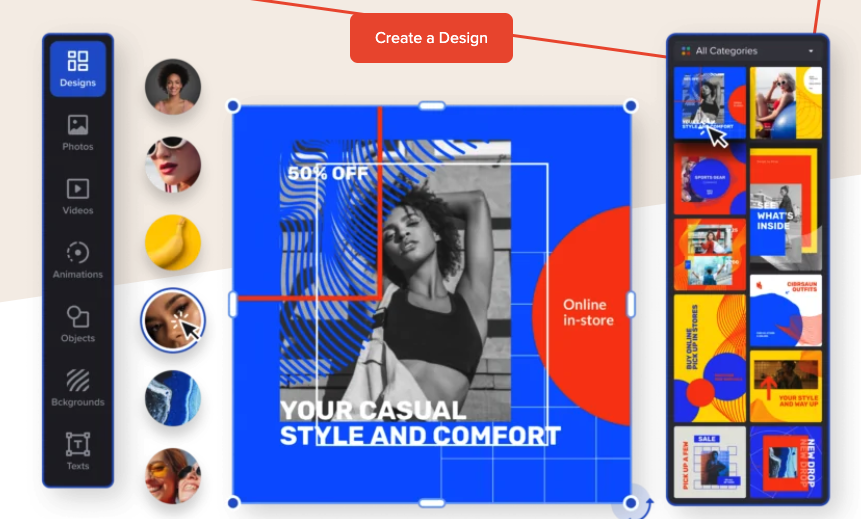Choose the Objects tool

point(77,324)
